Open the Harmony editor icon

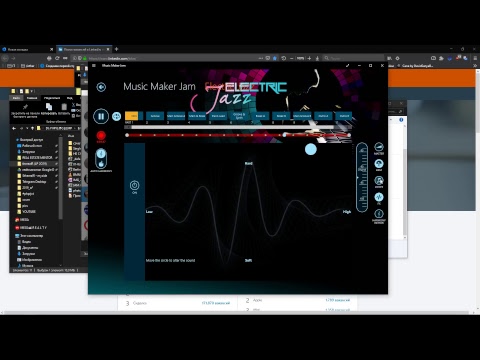pos(379,214)
